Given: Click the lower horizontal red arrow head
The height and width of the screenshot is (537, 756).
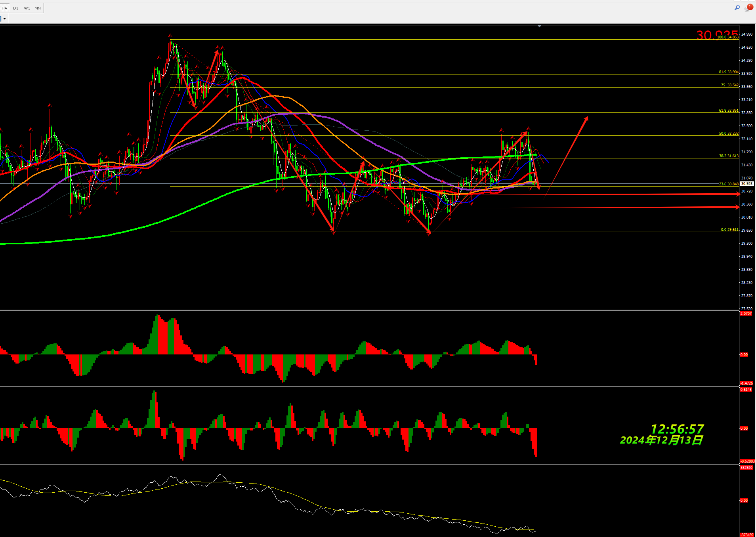Looking at the screenshot, I should coord(737,207).
